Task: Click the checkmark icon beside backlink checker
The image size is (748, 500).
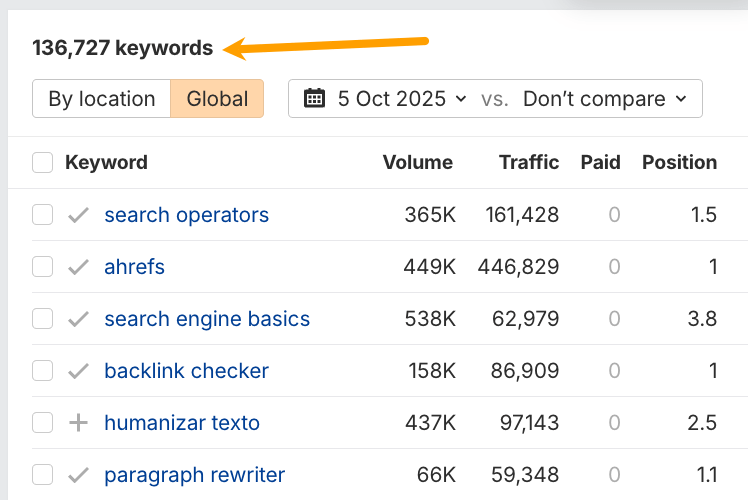Action: (78, 371)
